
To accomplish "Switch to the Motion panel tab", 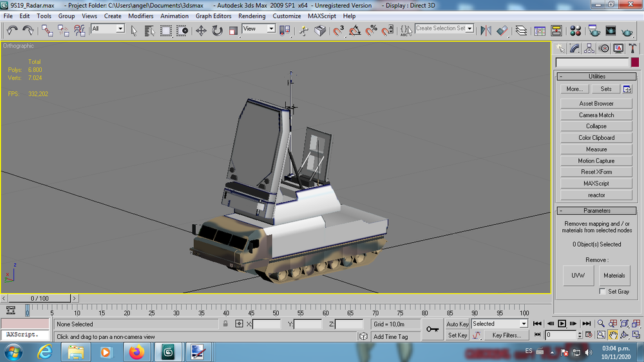I will pos(604,48).
